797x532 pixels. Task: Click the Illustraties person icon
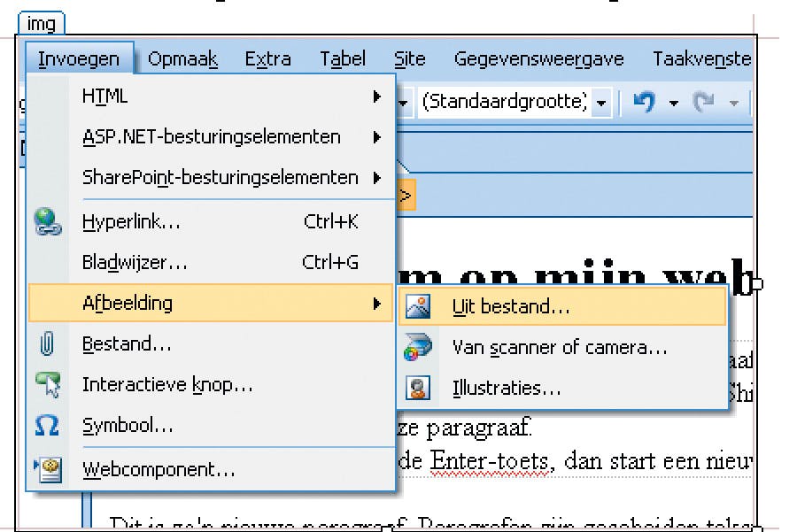416,388
